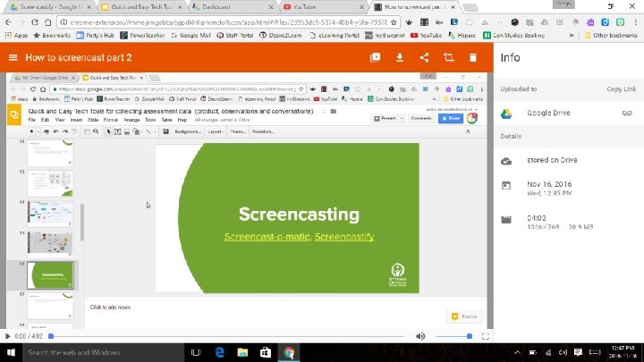
Task: Bookmark this page with the star icon
Action: pyautogui.click(x=394, y=22)
